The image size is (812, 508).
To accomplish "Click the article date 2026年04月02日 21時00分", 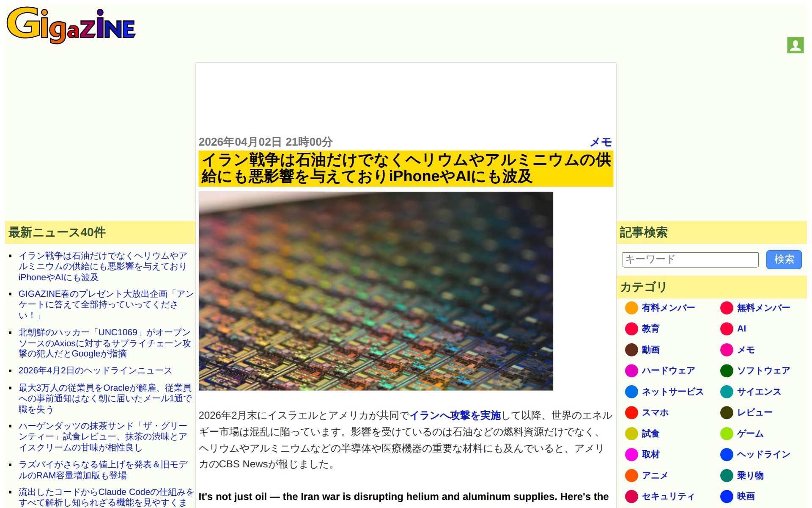I will tap(266, 142).
